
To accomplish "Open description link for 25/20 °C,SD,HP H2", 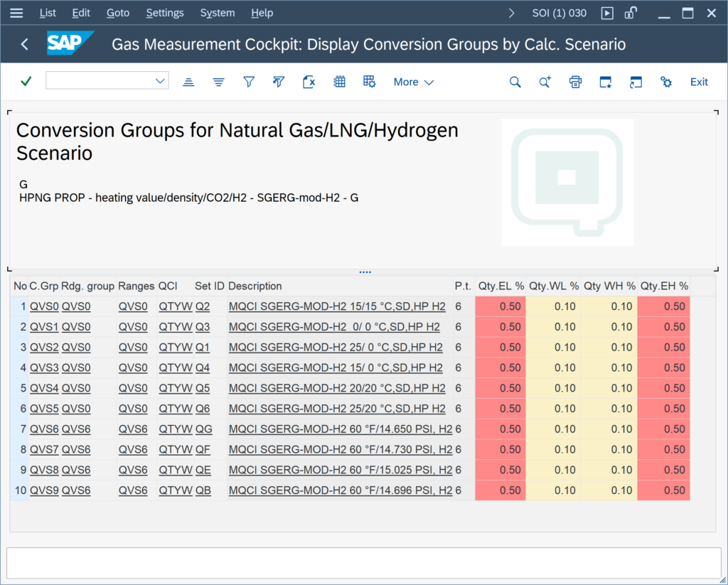I will tap(337, 409).
